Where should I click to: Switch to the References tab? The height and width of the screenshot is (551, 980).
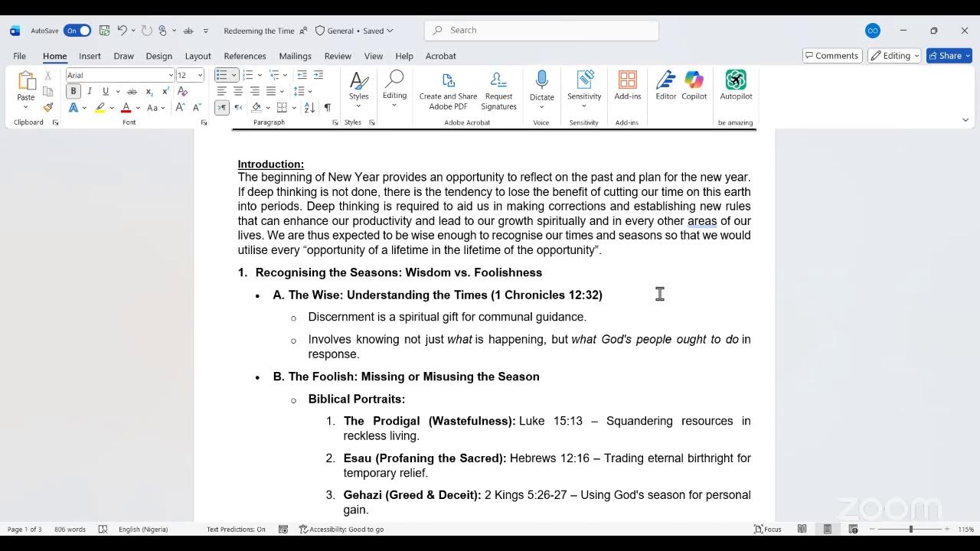click(x=245, y=56)
